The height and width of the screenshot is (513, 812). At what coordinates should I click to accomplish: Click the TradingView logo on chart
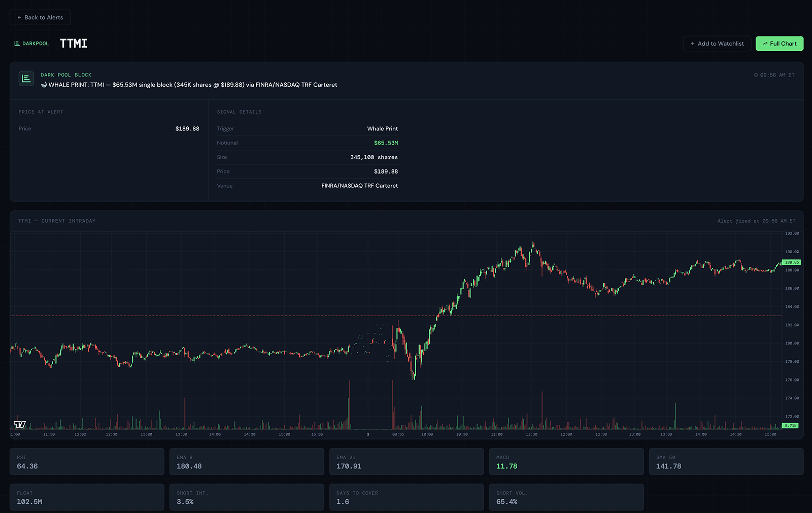pyautogui.click(x=20, y=424)
